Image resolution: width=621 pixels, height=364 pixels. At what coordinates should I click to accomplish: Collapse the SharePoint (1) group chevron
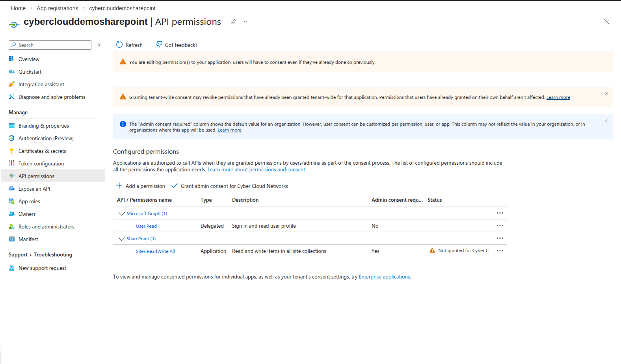coord(121,239)
